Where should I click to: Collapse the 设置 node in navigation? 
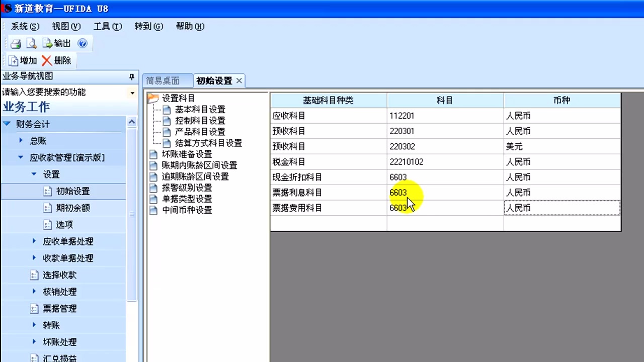[x=34, y=174]
